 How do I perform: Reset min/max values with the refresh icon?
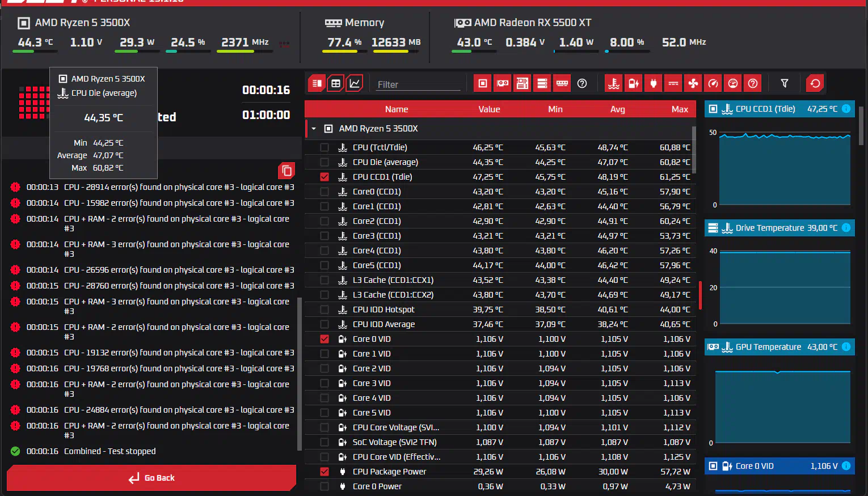pos(815,83)
